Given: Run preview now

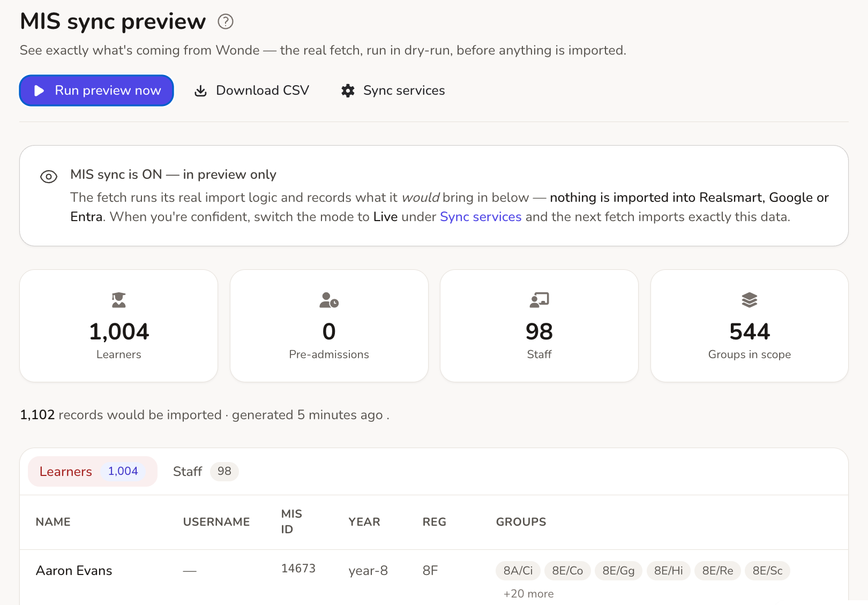Looking at the screenshot, I should pyautogui.click(x=96, y=90).
